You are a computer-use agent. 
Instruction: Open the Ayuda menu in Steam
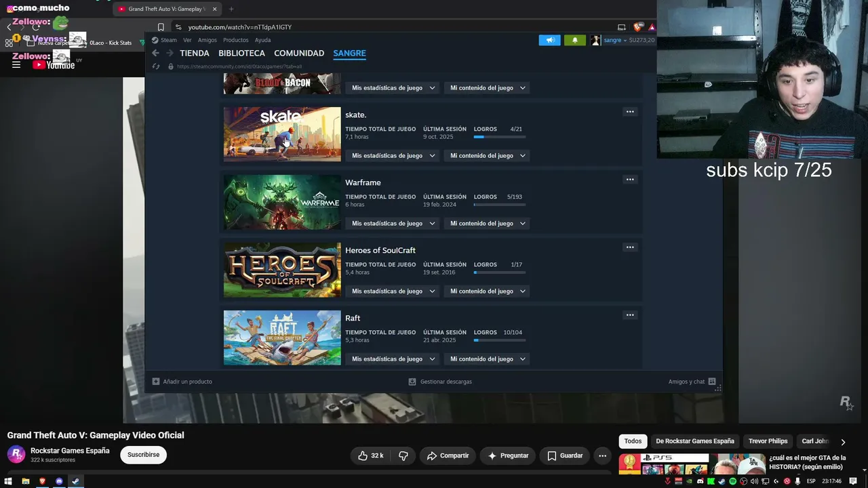(x=262, y=40)
